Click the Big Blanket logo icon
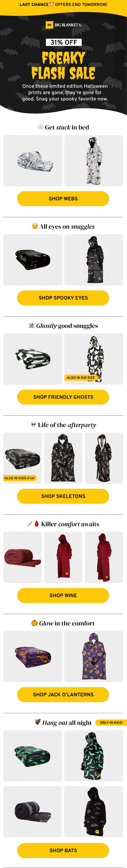Screen dimensions: 127x868 coord(49,25)
